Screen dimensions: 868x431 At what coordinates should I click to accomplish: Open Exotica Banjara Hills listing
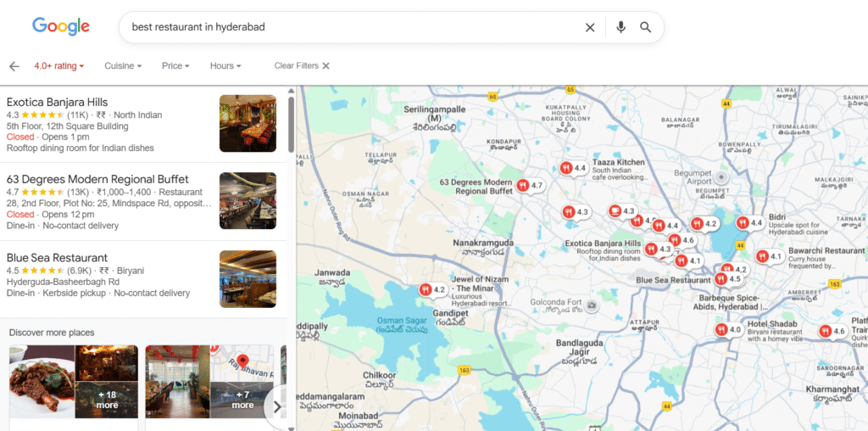[57, 103]
